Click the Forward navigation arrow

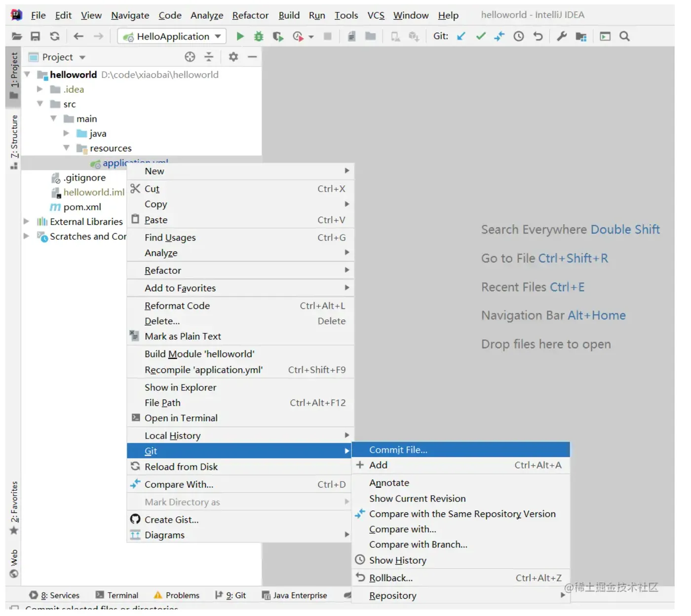tap(99, 37)
